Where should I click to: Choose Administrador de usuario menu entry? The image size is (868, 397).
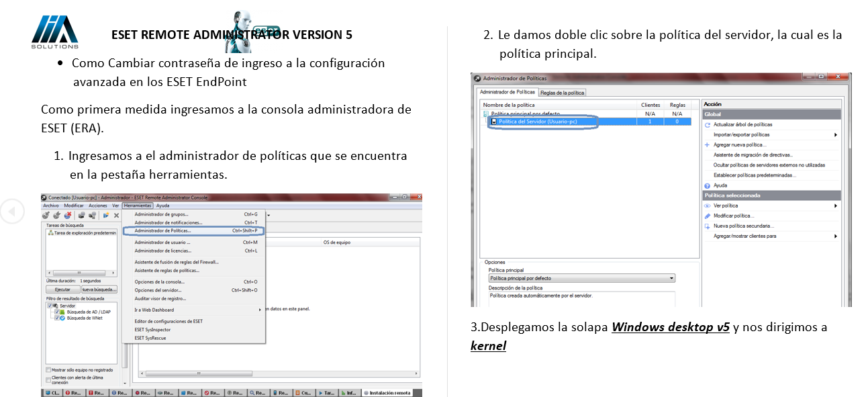pyautogui.click(x=195, y=242)
